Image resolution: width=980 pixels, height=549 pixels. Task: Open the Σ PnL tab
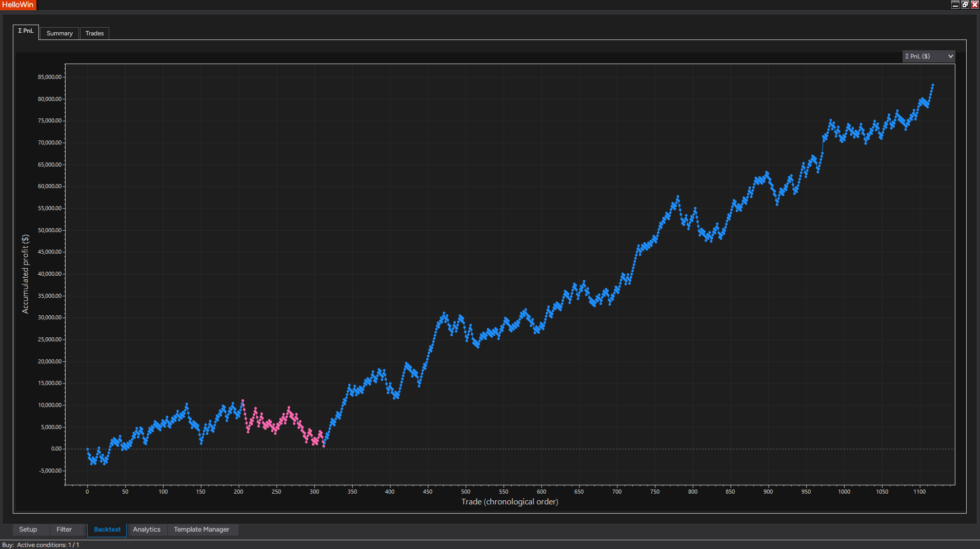(x=26, y=31)
